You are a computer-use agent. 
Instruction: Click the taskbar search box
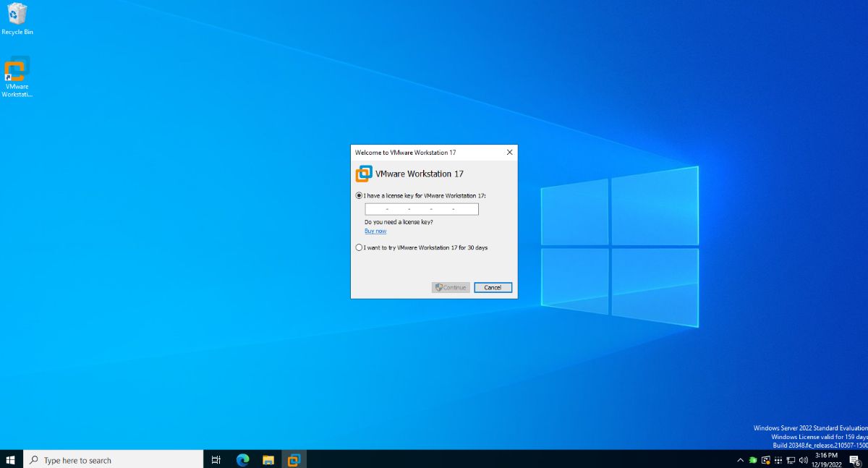[x=109, y=459]
